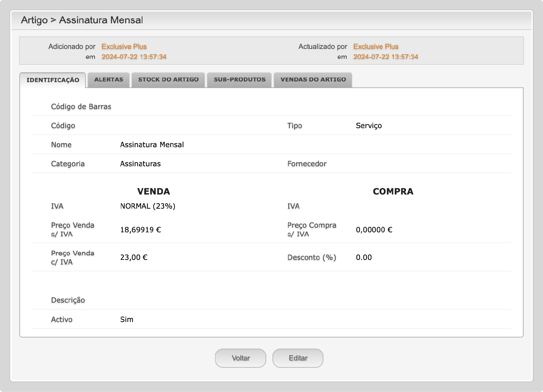Show the Stock do Artigo tab
This screenshot has width=543, height=392.
[x=168, y=80]
